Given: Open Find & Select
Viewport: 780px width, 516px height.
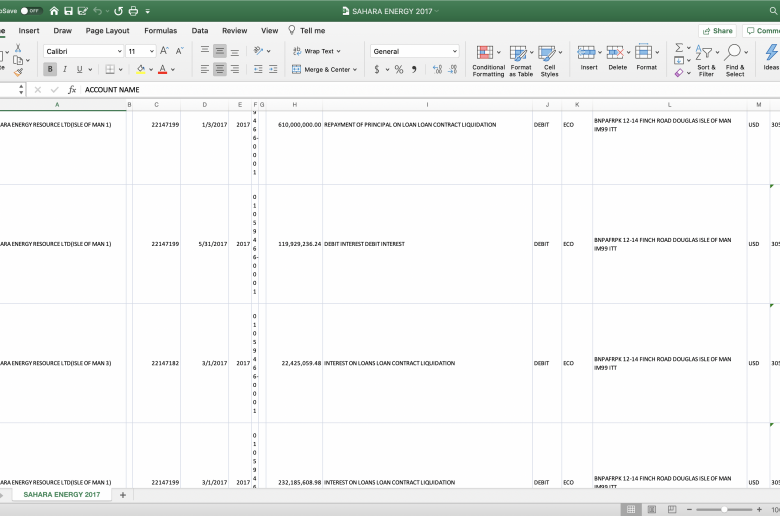Looking at the screenshot, I should click(x=735, y=60).
